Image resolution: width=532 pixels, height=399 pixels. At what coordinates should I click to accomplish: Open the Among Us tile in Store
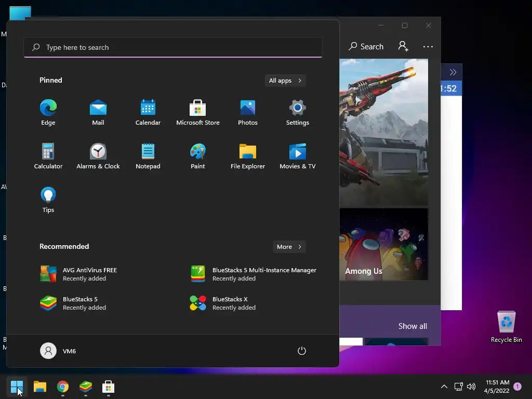coord(384,244)
